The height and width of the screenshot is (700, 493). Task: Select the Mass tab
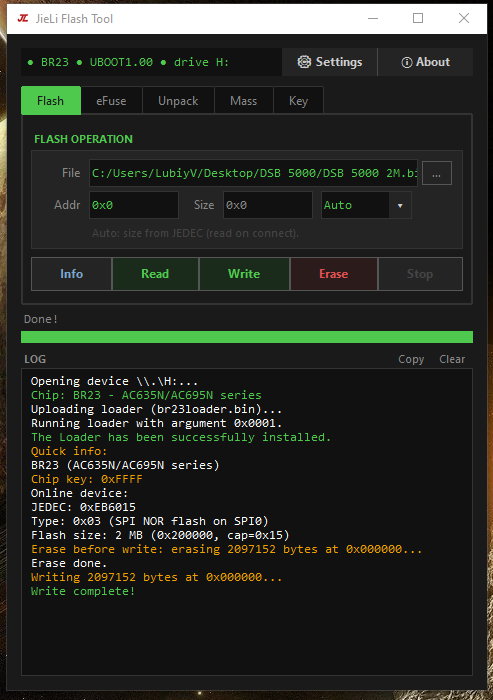point(243,101)
